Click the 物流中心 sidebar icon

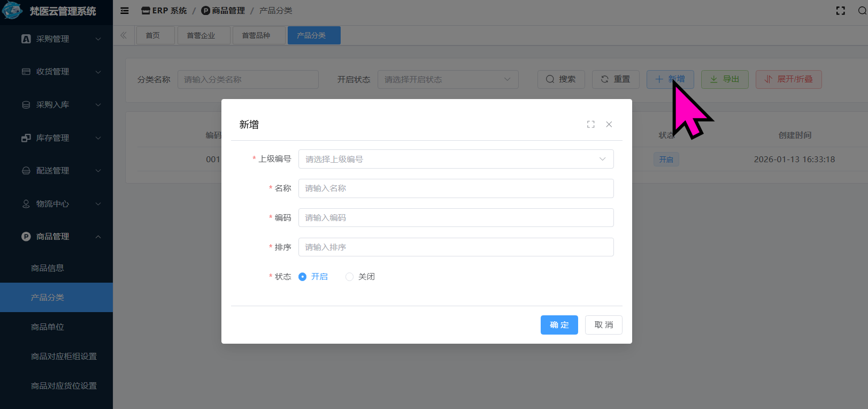(x=26, y=204)
